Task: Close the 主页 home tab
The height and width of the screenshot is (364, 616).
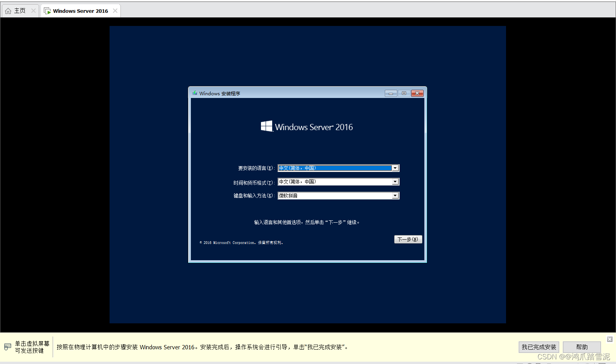Action: 33,11
